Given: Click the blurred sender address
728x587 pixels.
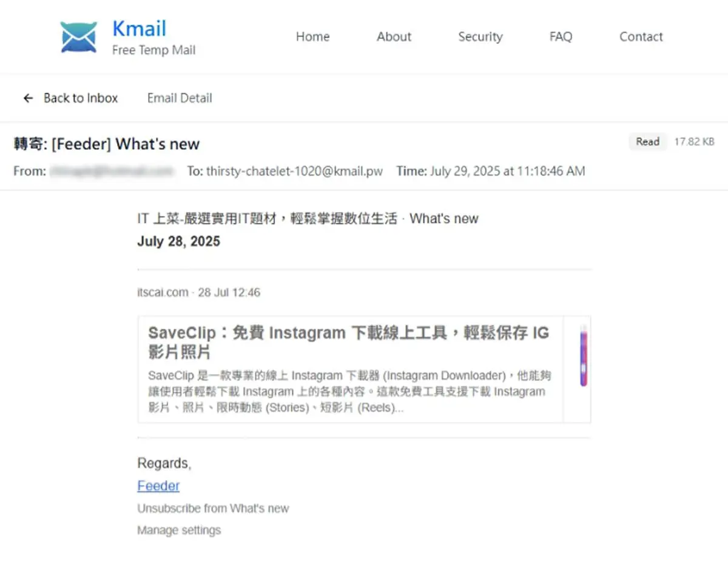Looking at the screenshot, I should pos(111,171).
